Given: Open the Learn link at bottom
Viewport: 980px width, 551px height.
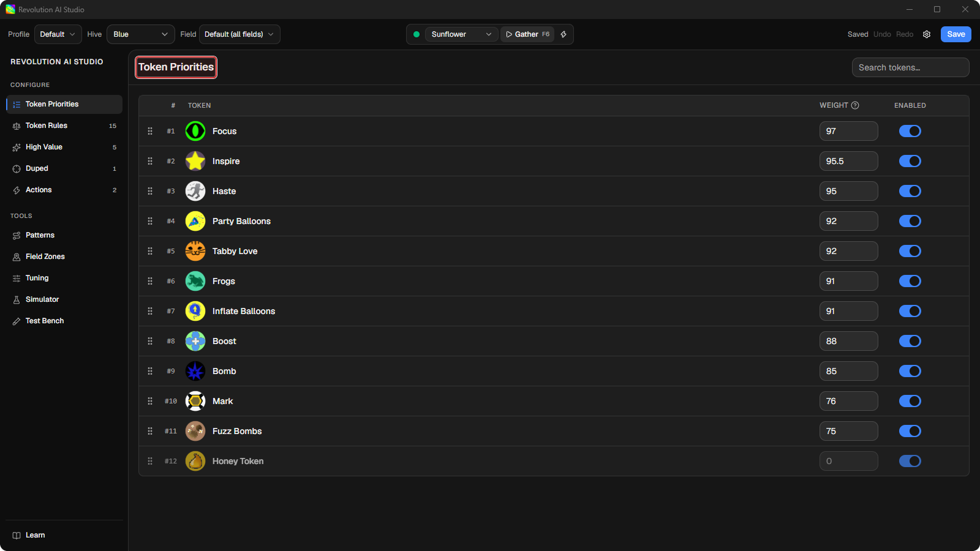Looking at the screenshot, I should pos(64,535).
